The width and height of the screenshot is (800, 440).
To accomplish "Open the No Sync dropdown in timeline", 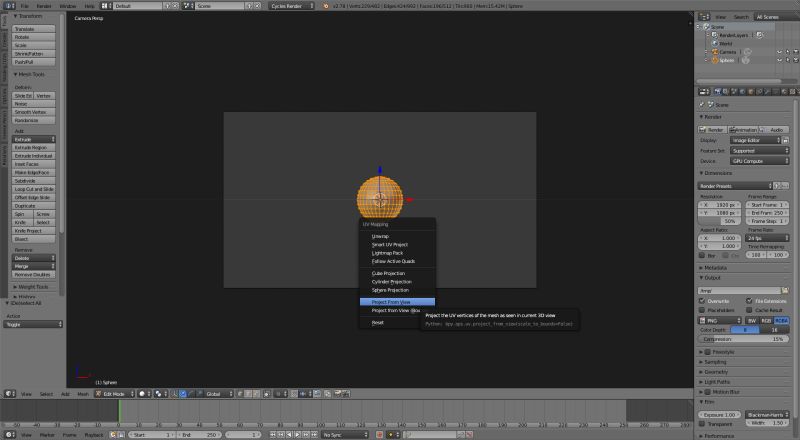I will (345, 434).
